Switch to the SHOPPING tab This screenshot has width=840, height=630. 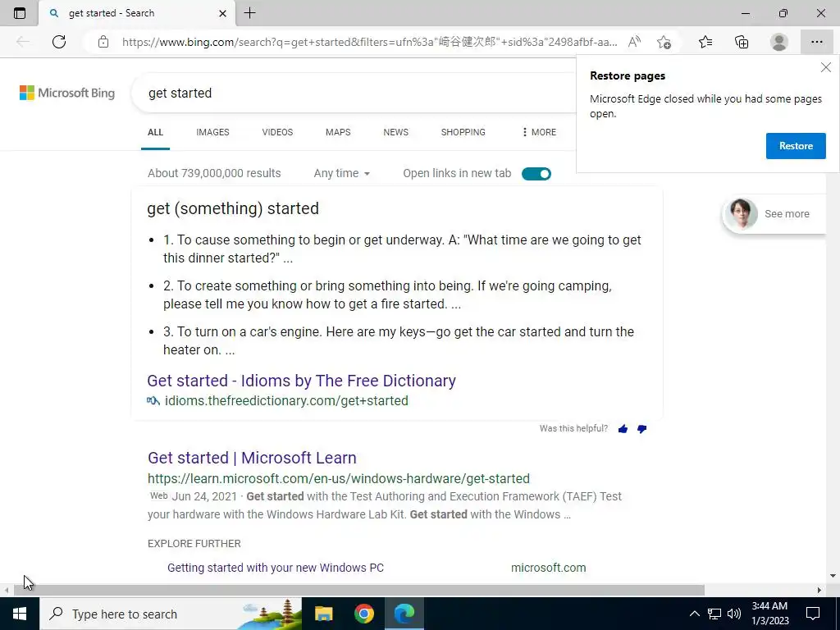463,132
